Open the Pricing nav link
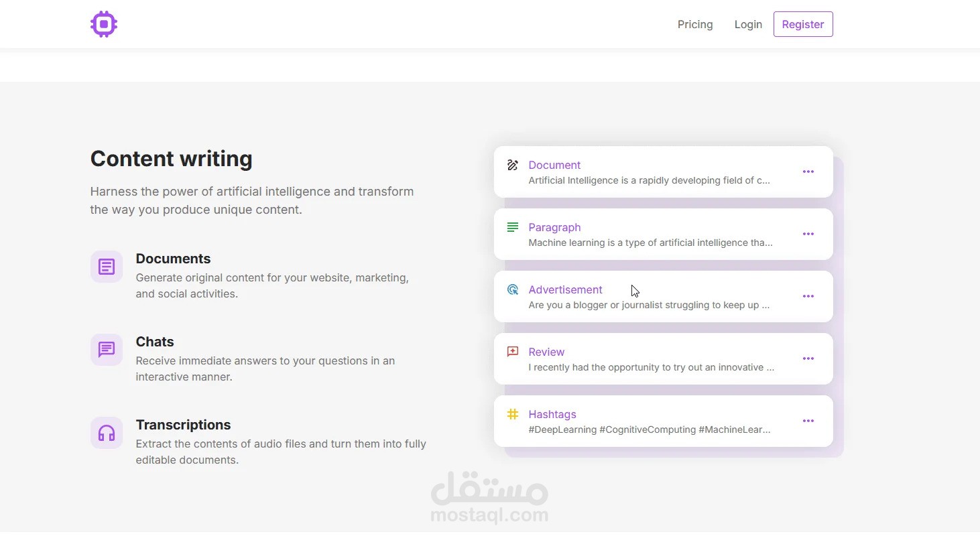Screen dimensions: 980x536 pos(695,24)
